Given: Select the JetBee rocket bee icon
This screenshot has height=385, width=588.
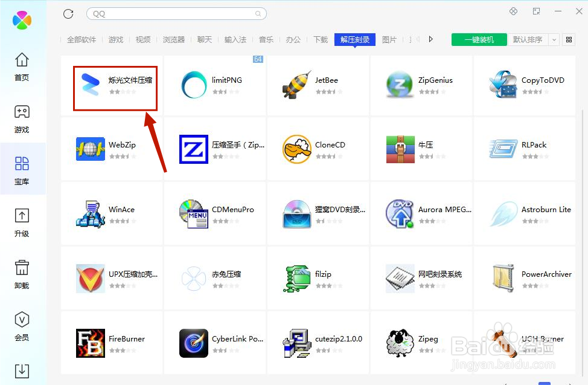Looking at the screenshot, I should pos(296,85).
